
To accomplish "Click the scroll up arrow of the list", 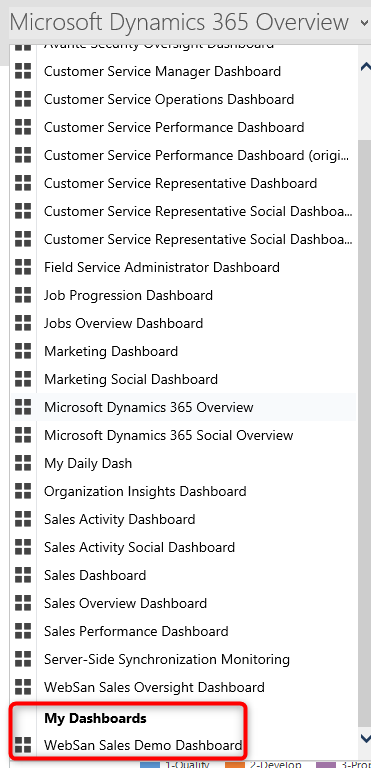I will (365, 67).
